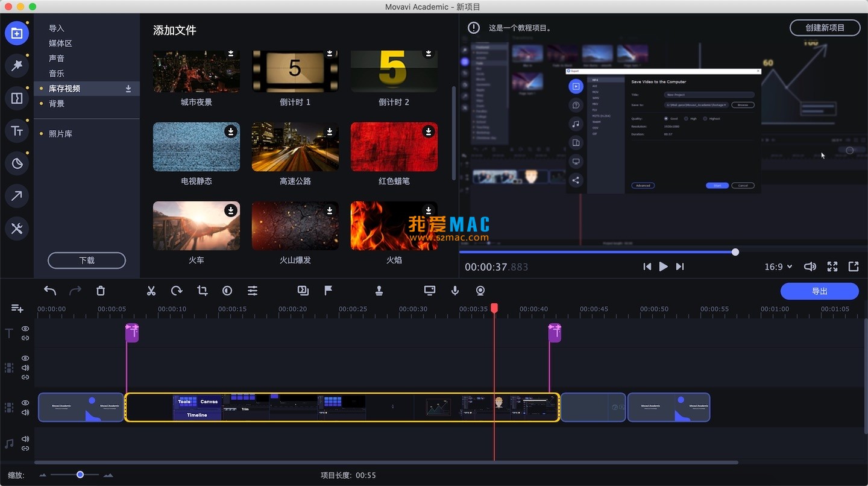Delete the selected clip with trash icon

click(101, 291)
